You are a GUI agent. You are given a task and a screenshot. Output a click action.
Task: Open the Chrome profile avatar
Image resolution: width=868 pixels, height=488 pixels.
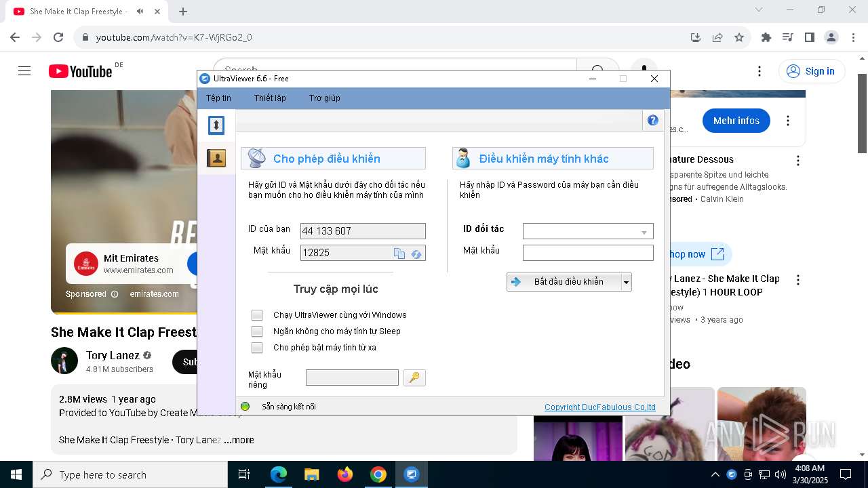click(831, 37)
